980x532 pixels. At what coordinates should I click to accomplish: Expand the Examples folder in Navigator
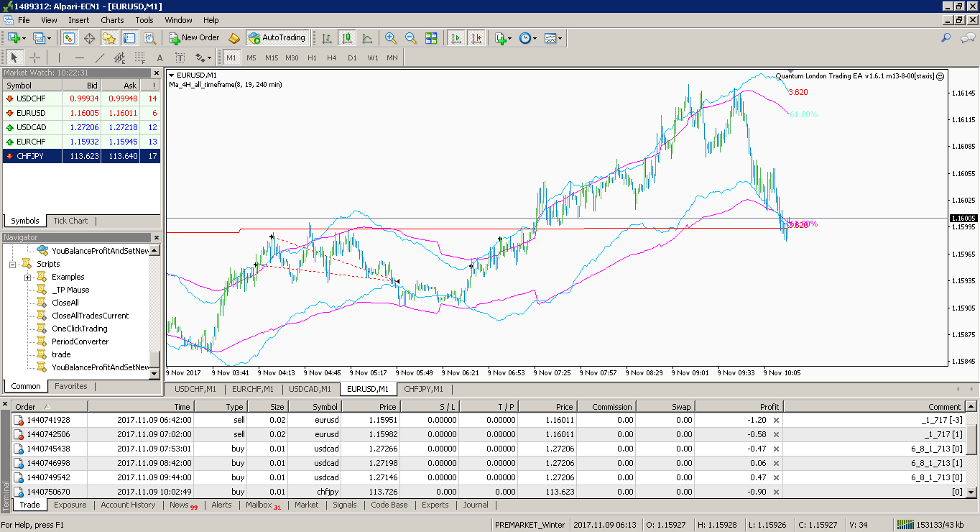pos(27,278)
